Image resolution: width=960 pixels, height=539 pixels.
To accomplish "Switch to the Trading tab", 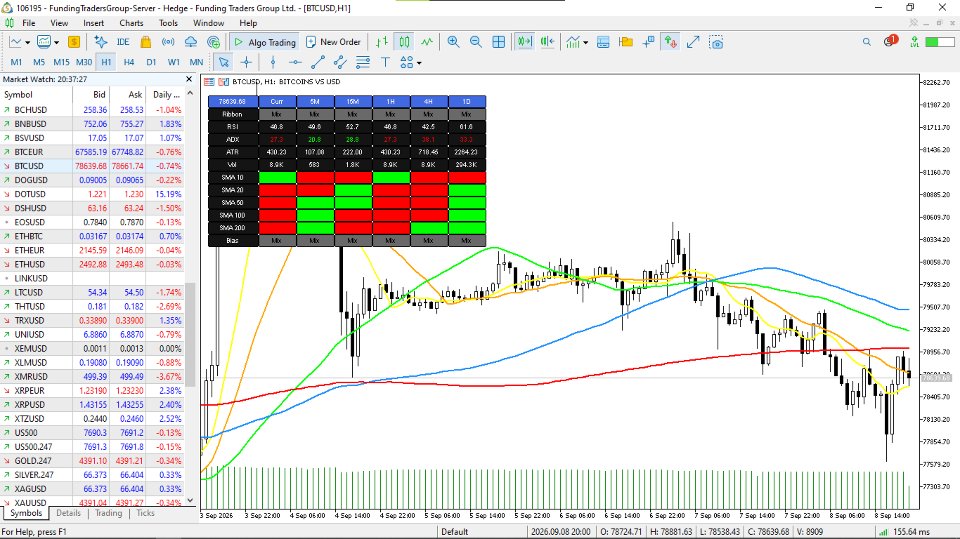I will coord(108,513).
